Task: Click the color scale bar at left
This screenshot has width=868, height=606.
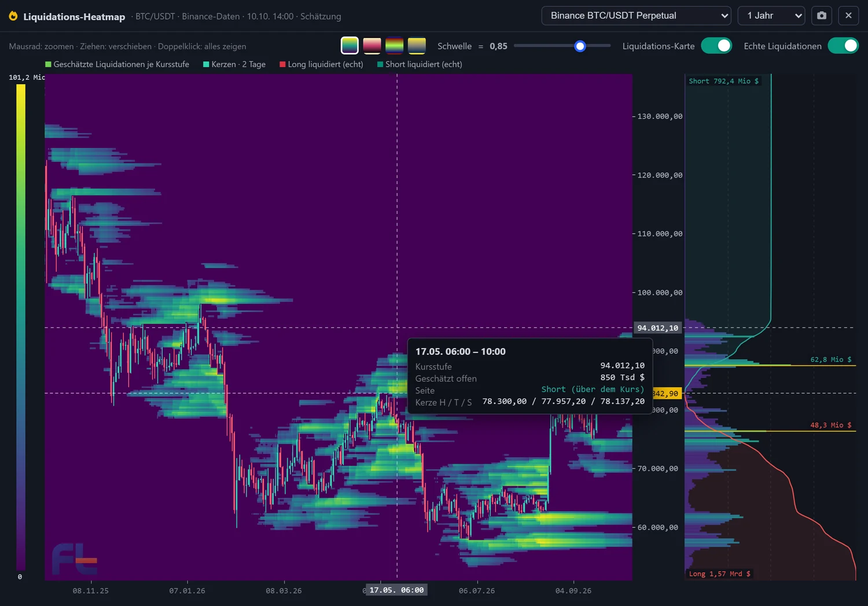Action: tap(21, 327)
